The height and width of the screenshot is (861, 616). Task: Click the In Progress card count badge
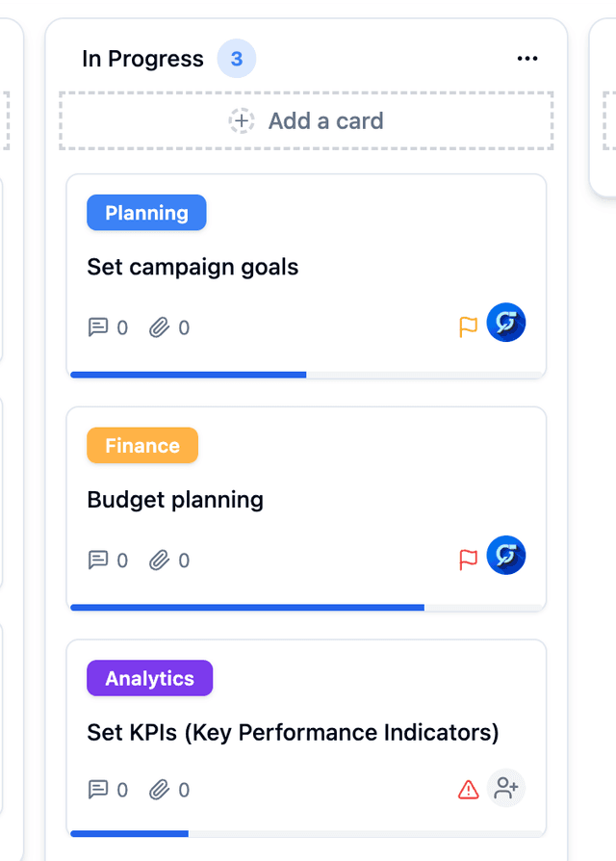pyautogui.click(x=237, y=58)
